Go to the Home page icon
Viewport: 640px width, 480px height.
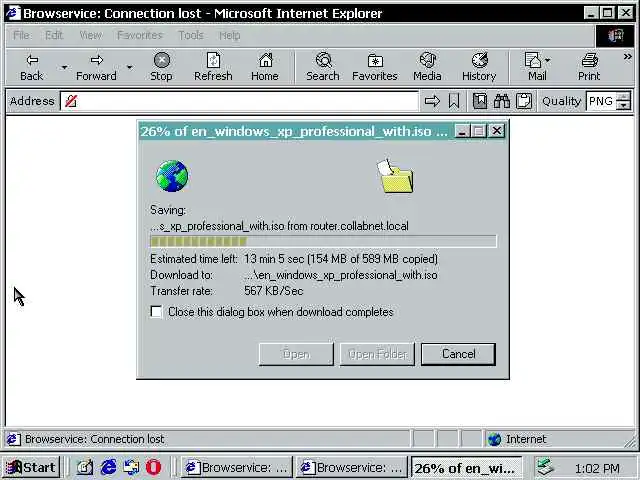(265, 67)
